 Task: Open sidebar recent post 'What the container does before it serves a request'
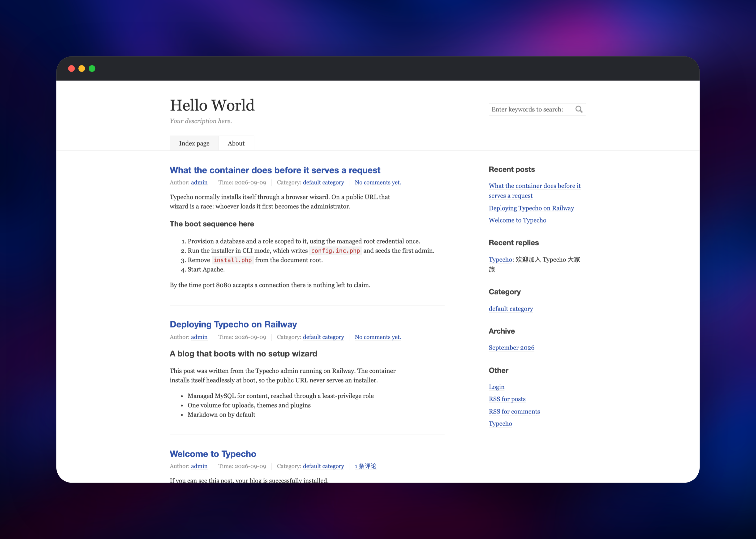click(x=534, y=191)
